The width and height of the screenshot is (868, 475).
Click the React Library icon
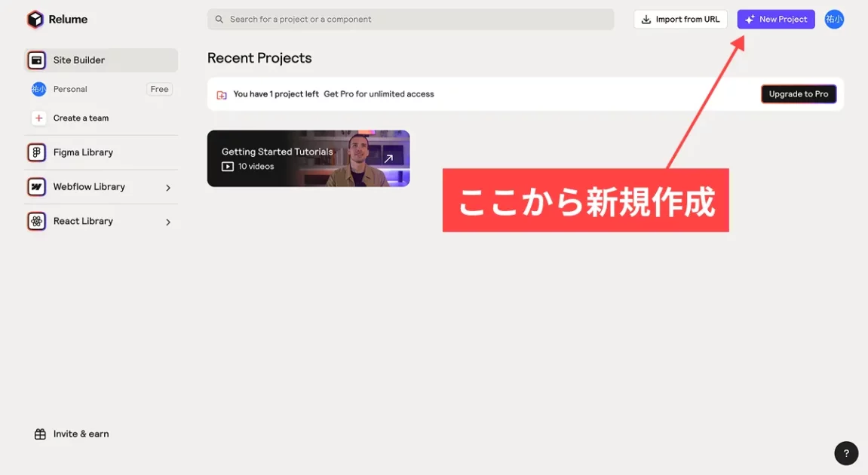[x=36, y=221]
